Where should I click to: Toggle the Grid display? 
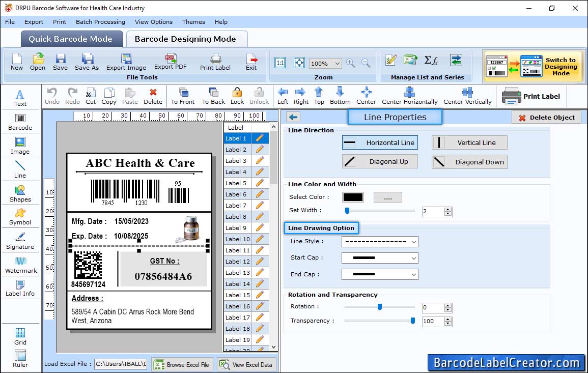20,336
